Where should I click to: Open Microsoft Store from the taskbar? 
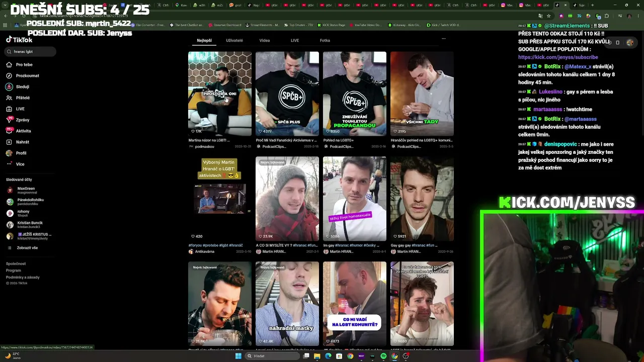point(339,356)
